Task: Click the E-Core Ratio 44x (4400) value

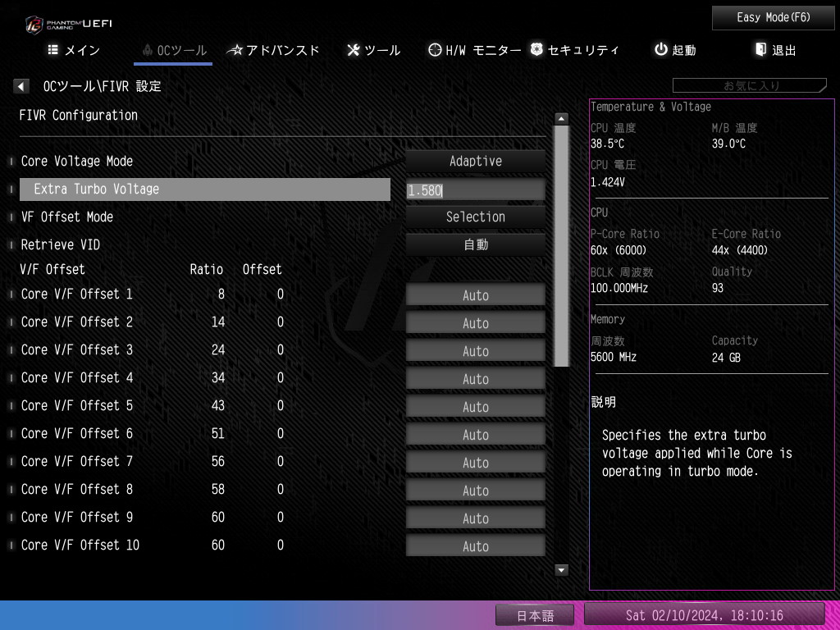Action: pos(739,250)
